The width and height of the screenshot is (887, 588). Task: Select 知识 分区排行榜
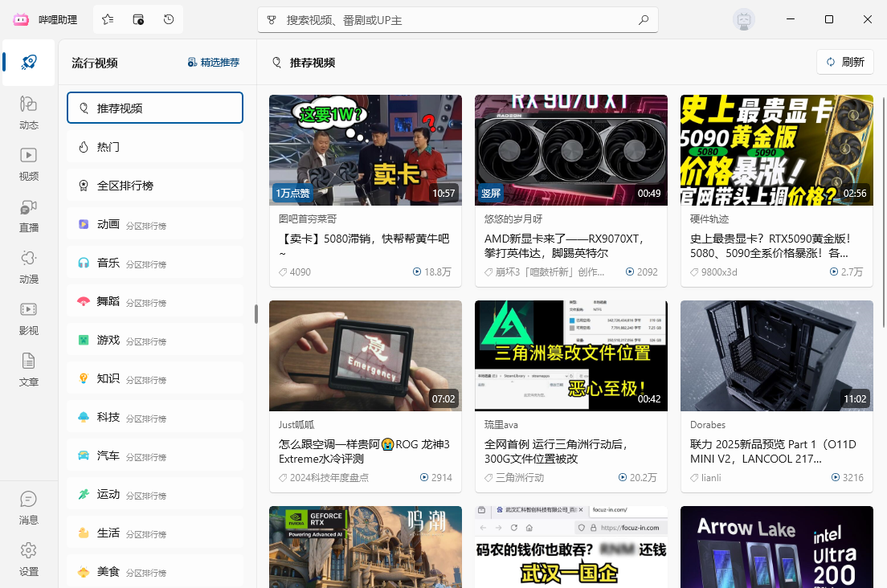155,378
